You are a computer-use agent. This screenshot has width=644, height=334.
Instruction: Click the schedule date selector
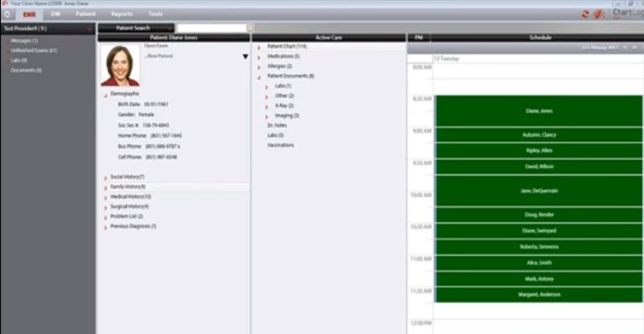coord(599,47)
